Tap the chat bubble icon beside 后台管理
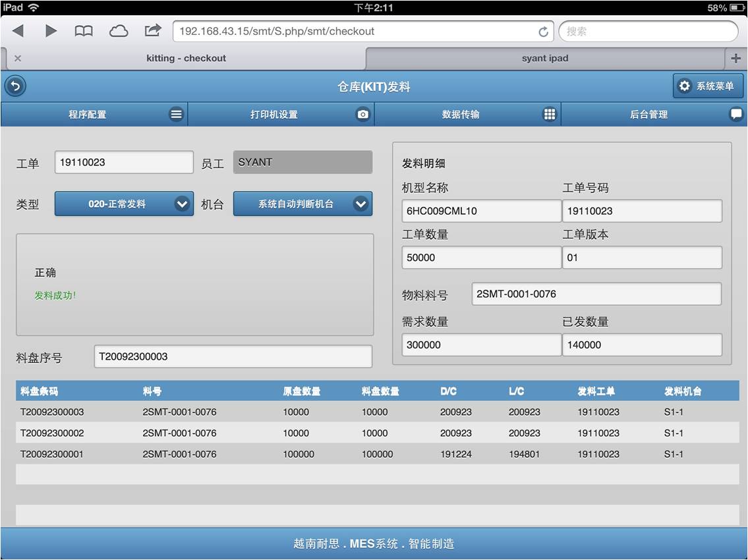The width and height of the screenshot is (748, 560). click(735, 114)
